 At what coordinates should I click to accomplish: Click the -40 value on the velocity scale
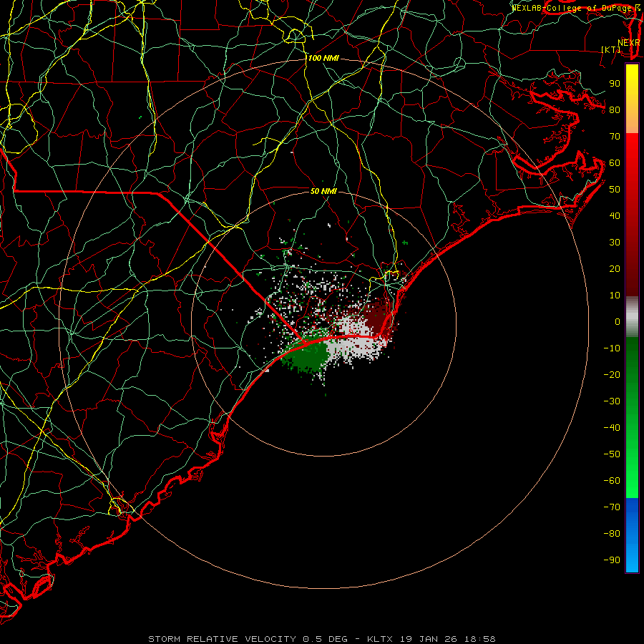pyautogui.click(x=612, y=428)
